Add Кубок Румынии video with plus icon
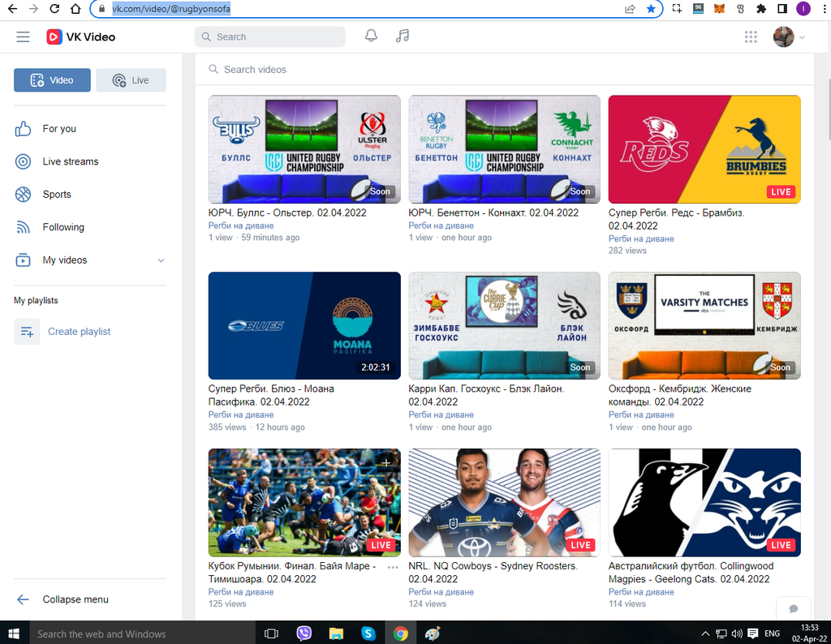This screenshot has height=644, width=831. pos(386,463)
